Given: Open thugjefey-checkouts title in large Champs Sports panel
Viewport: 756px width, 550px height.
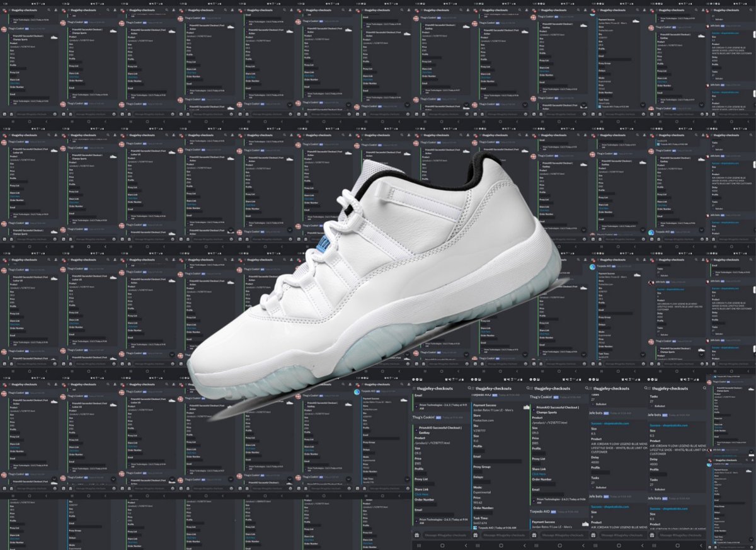Looking at the screenshot, I should pyautogui.click(x=552, y=388).
